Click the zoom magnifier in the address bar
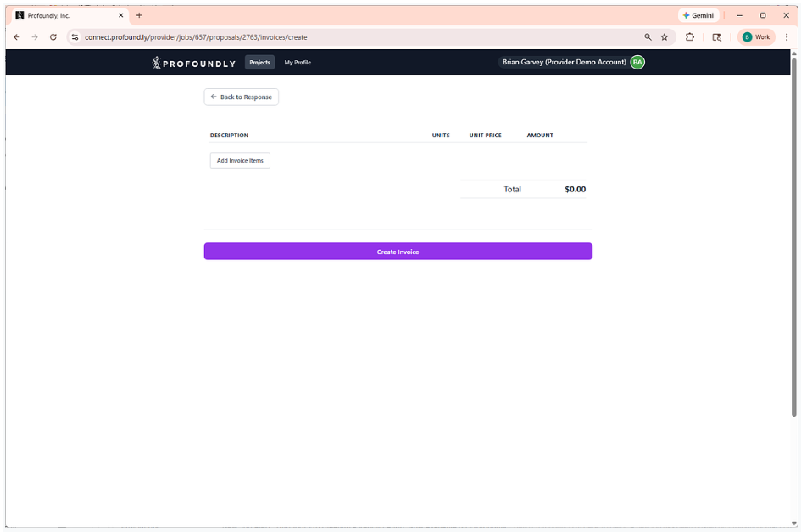The height and width of the screenshot is (532, 801). (648, 37)
